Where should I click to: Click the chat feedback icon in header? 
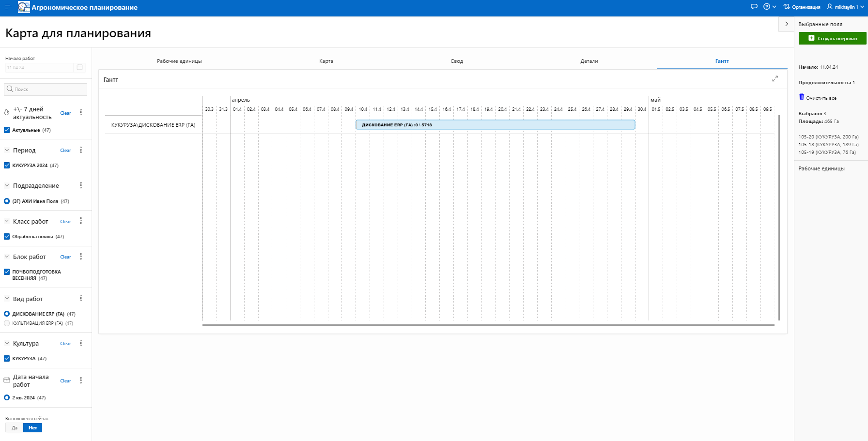point(754,7)
